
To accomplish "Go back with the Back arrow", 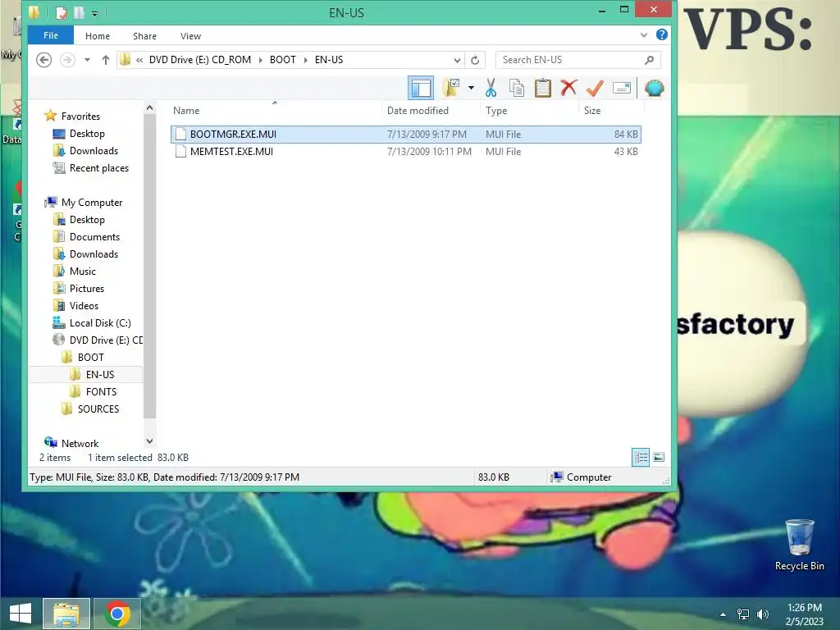I will (44, 60).
